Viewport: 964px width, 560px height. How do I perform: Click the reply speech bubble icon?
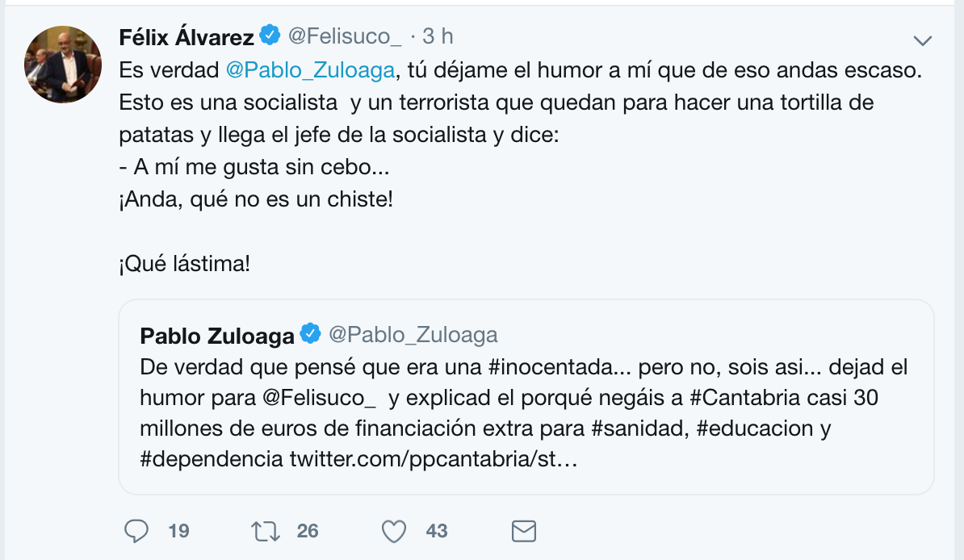(137, 530)
